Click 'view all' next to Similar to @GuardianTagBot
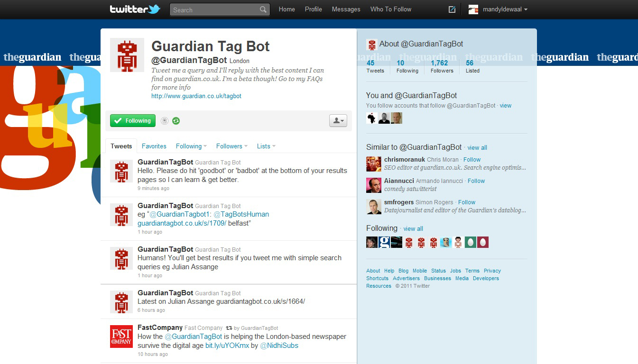This screenshot has height=364, width=638. click(x=477, y=148)
